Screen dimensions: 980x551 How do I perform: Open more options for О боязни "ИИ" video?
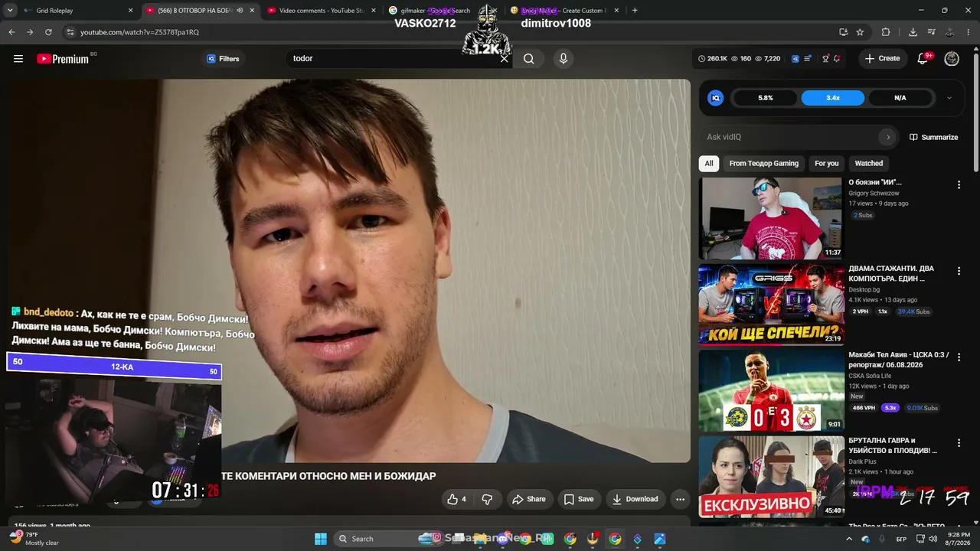959,184
